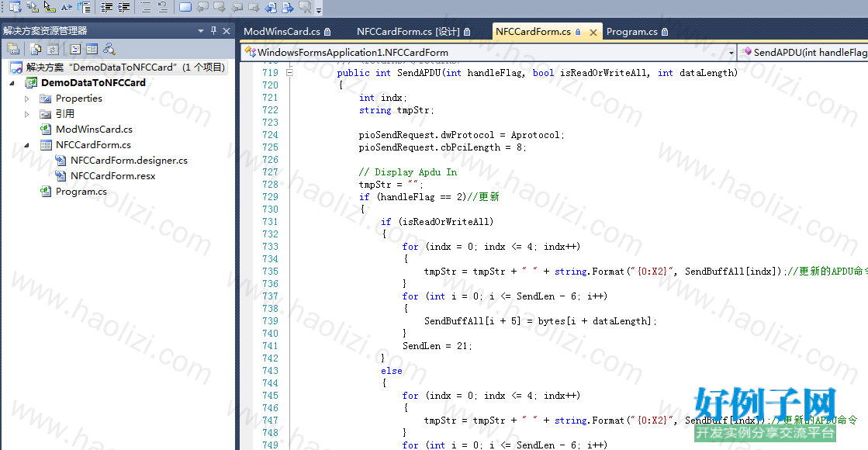
Task: Go to next bookmark in document
Action: click(288, 7)
